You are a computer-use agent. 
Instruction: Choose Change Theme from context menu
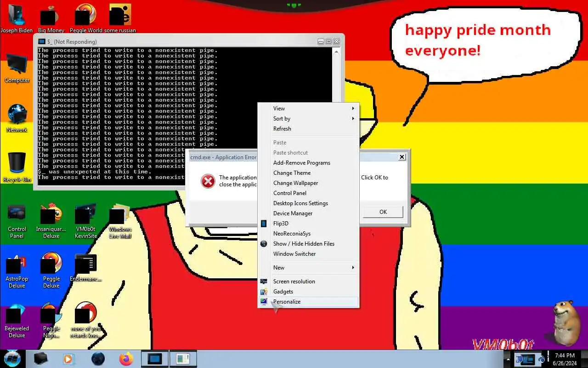point(308,173)
